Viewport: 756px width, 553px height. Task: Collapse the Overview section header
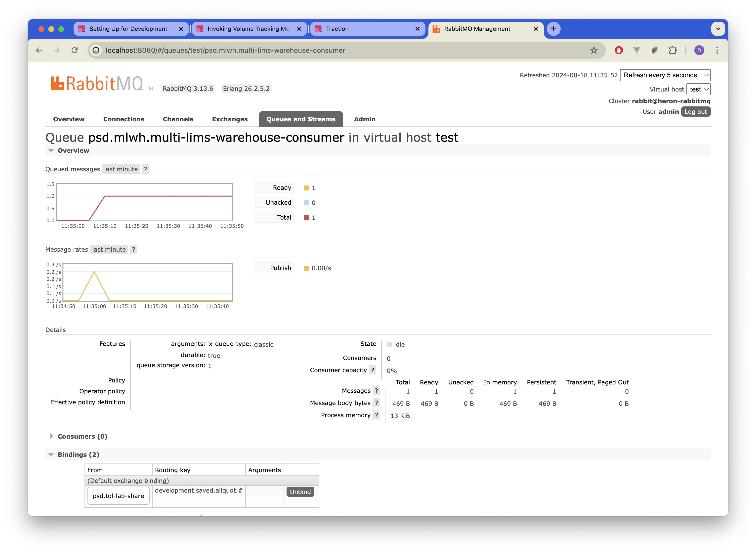click(x=73, y=150)
